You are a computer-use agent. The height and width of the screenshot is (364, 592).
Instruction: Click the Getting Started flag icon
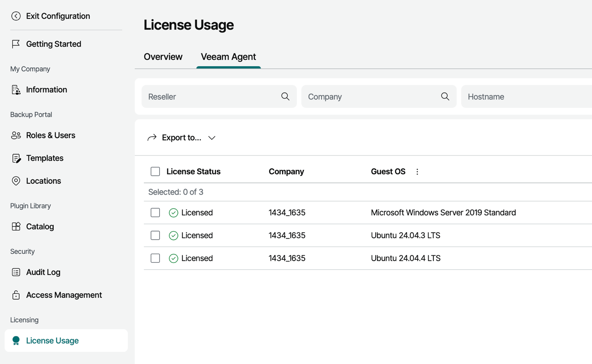click(x=16, y=44)
